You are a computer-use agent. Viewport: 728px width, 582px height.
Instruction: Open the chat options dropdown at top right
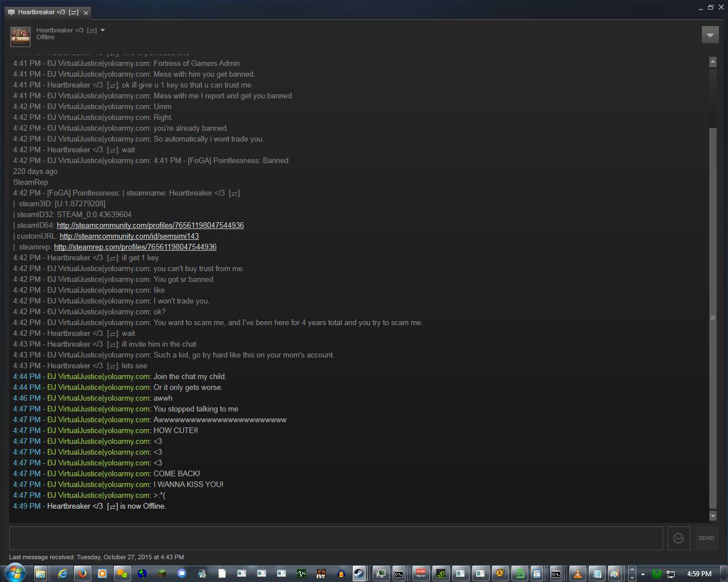click(x=710, y=35)
